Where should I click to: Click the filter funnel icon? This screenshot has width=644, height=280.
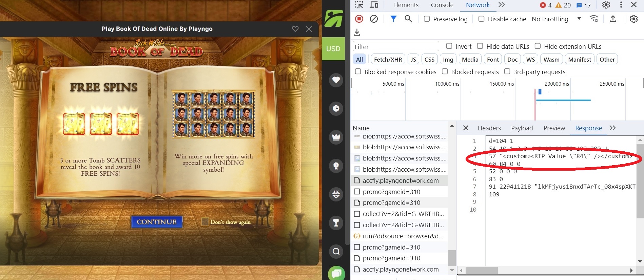click(393, 19)
